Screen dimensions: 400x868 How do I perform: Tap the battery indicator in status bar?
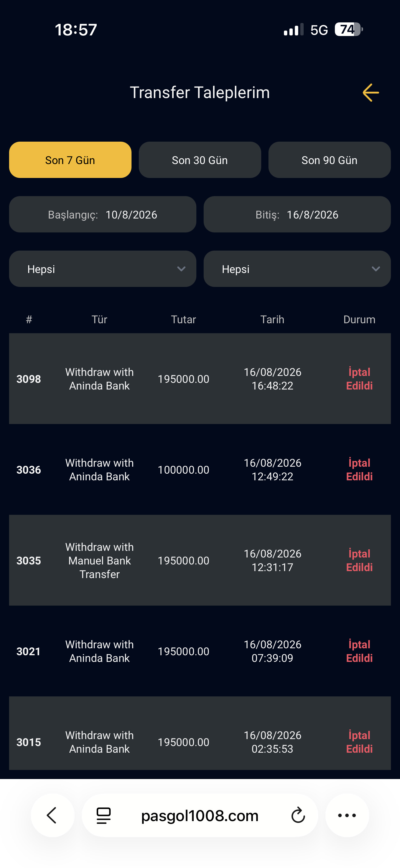pos(348,30)
